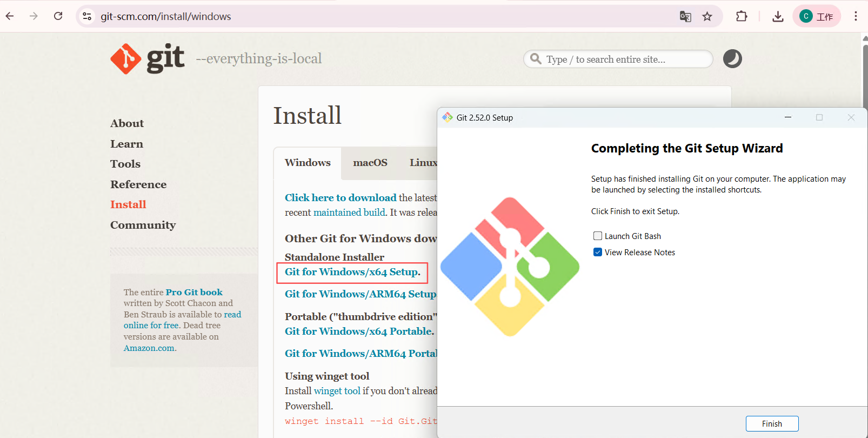Go forward with the browser forward arrow
868x438 pixels.
tap(34, 16)
